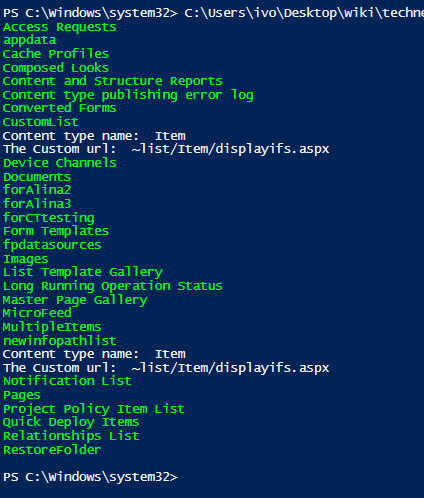Click the 'Converted Forms' line
The image size is (424, 498).
tap(60, 108)
